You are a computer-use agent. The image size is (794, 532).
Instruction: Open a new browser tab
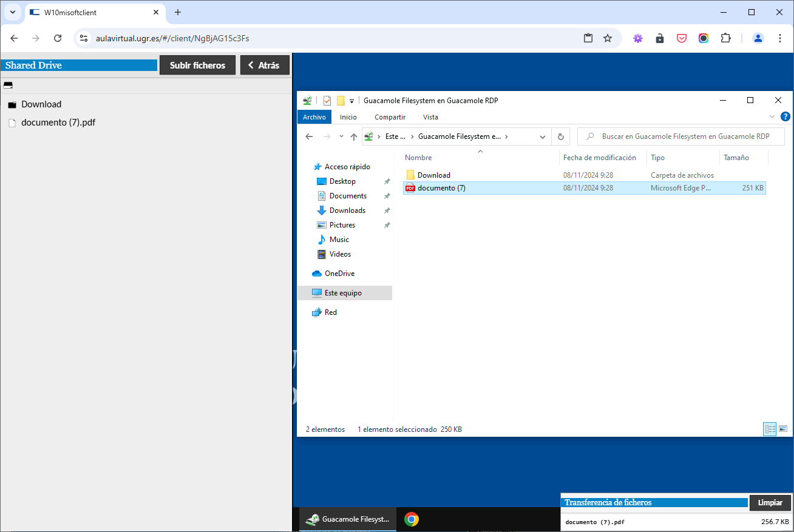coord(178,12)
